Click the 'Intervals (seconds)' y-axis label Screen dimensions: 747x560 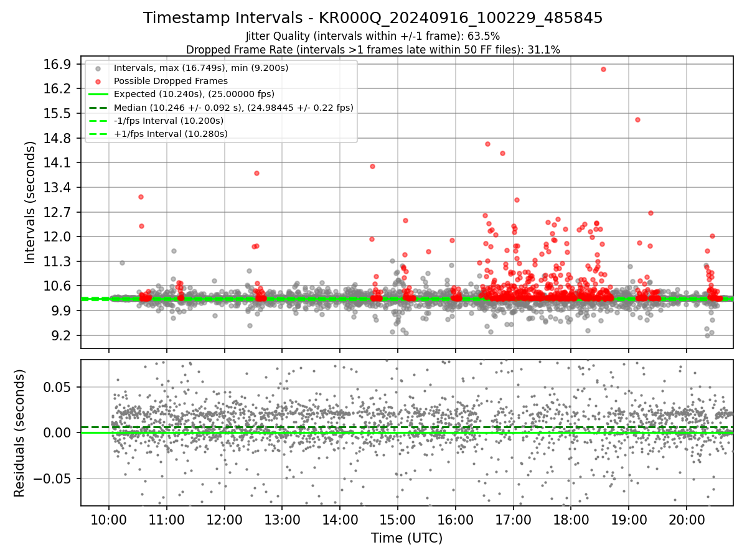pyautogui.click(x=30, y=202)
